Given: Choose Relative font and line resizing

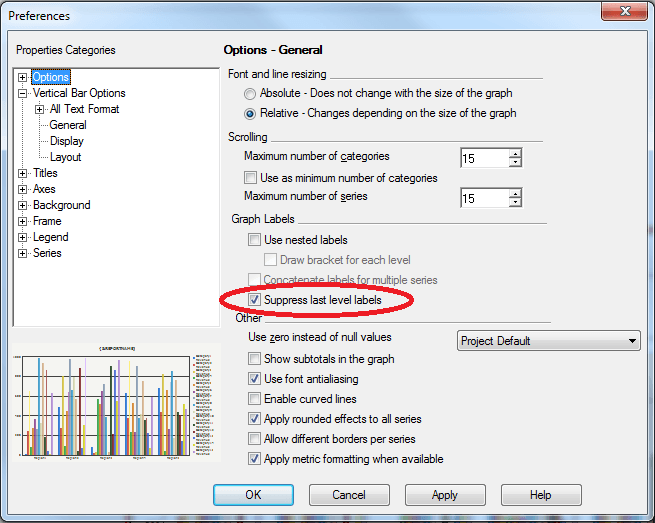Looking at the screenshot, I should coord(249,113).
